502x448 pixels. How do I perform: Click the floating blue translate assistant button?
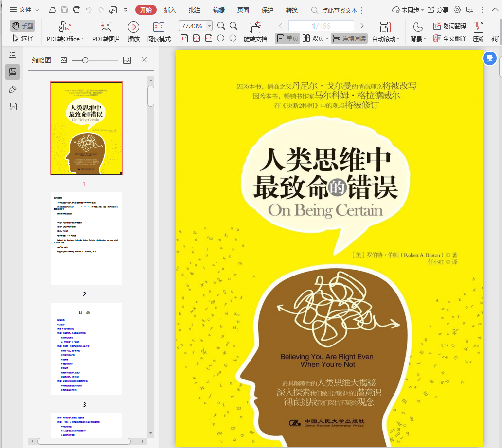click(x=489, y=58)
